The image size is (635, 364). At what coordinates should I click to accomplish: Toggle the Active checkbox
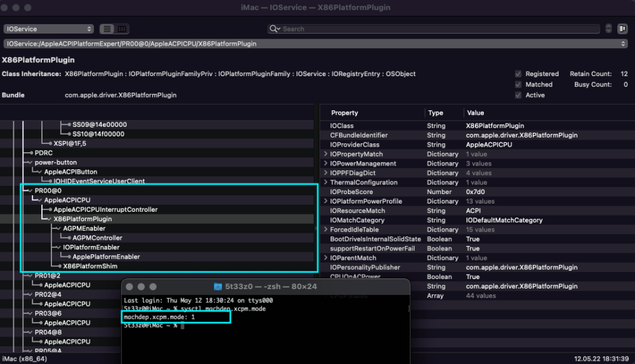tap(518, 95)
